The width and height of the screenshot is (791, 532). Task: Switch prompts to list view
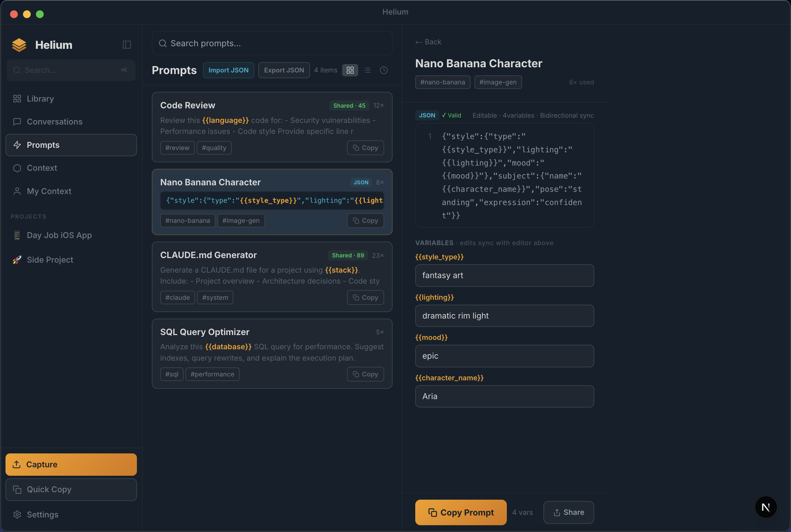367,70
